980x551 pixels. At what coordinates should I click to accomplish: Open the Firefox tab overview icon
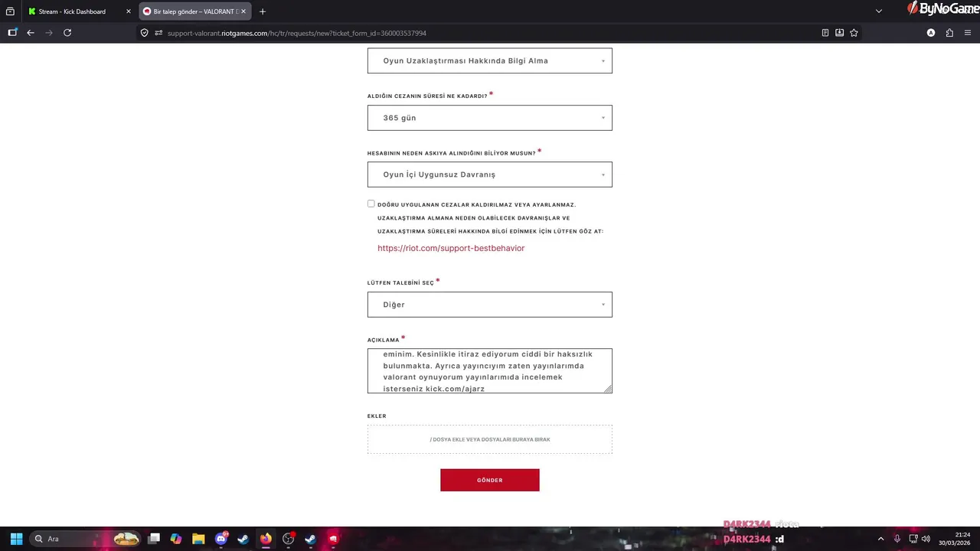10,11
